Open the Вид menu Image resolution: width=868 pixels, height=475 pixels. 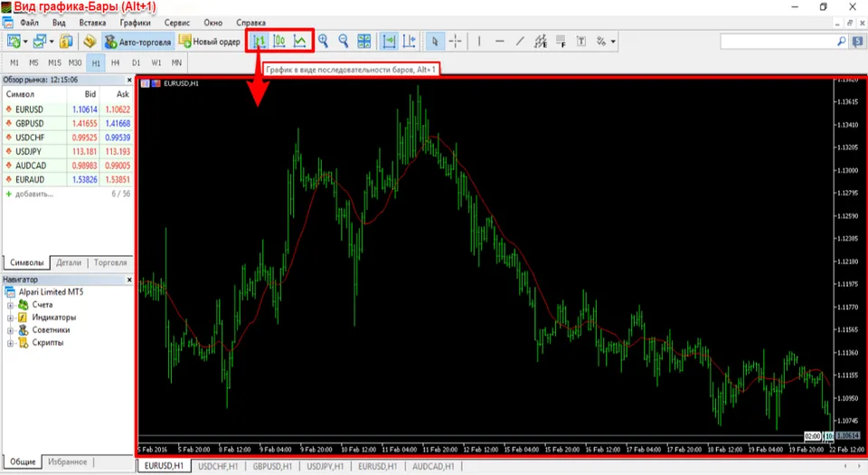tap(60, 23)
